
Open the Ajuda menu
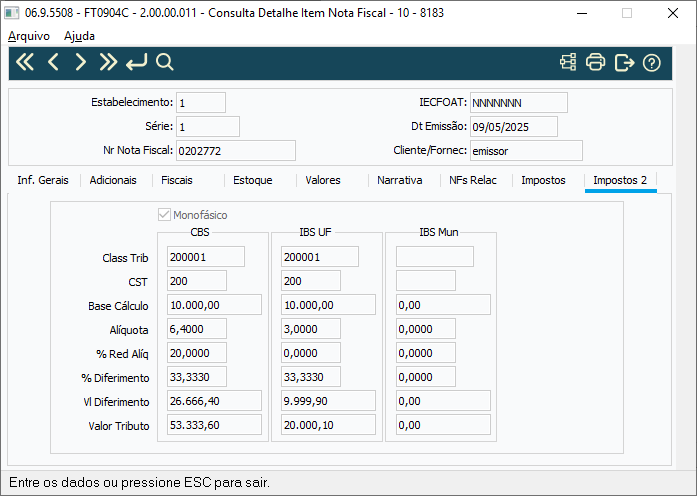(79, 36)
